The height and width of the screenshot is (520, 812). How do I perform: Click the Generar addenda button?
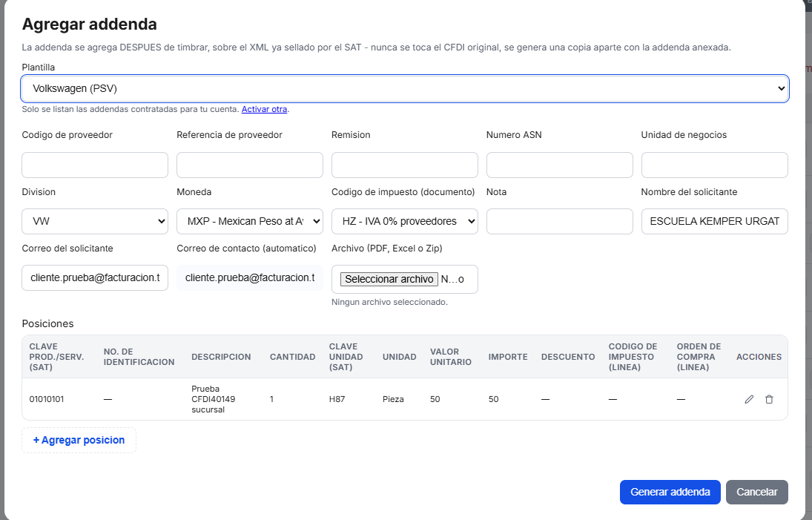pyautogui.click(x=670, y=492)
